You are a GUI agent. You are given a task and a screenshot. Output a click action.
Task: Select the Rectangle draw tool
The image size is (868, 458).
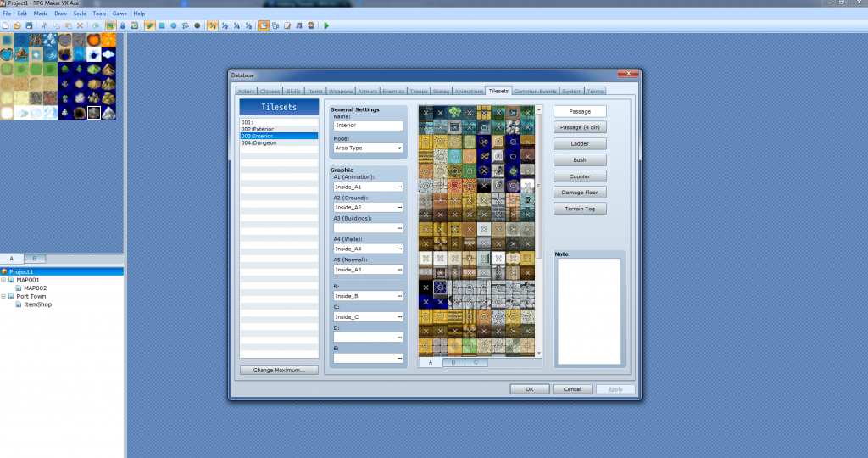pyautogui.click(x=162, y=25)
